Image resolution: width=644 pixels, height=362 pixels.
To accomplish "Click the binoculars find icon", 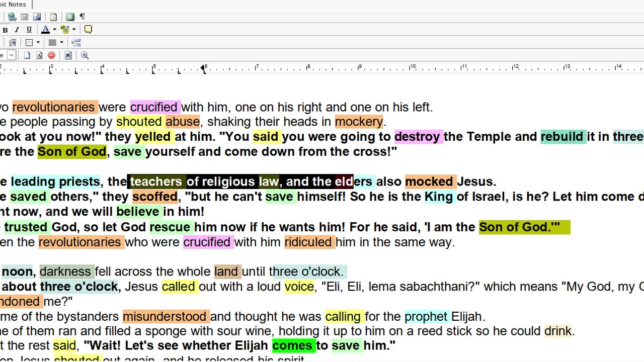I will point(68,55).
